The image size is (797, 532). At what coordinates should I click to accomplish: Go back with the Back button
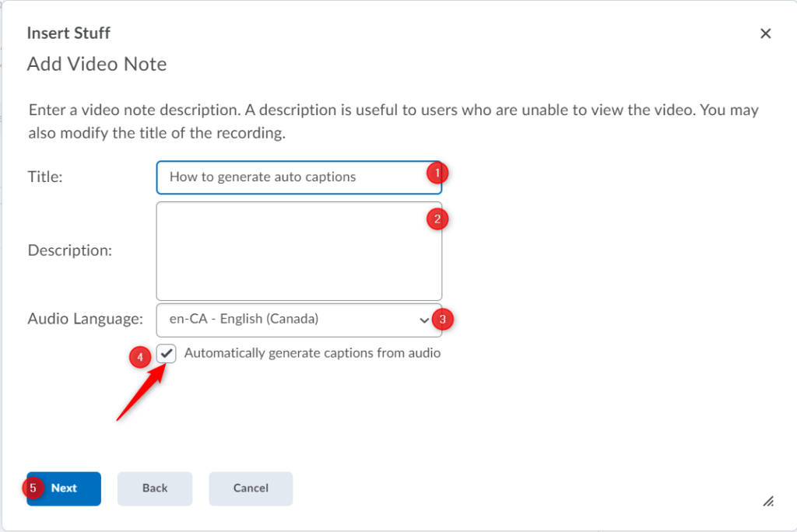click(155, 488)
